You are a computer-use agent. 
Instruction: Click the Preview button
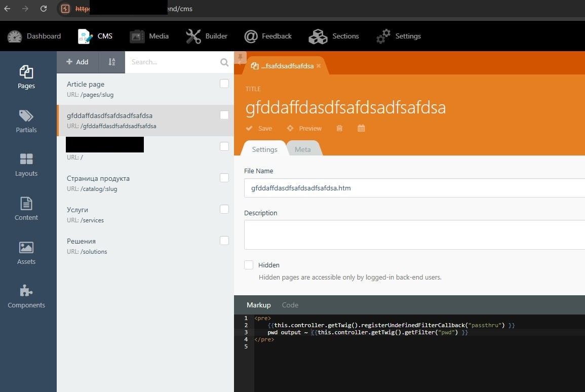click(304, 128)
